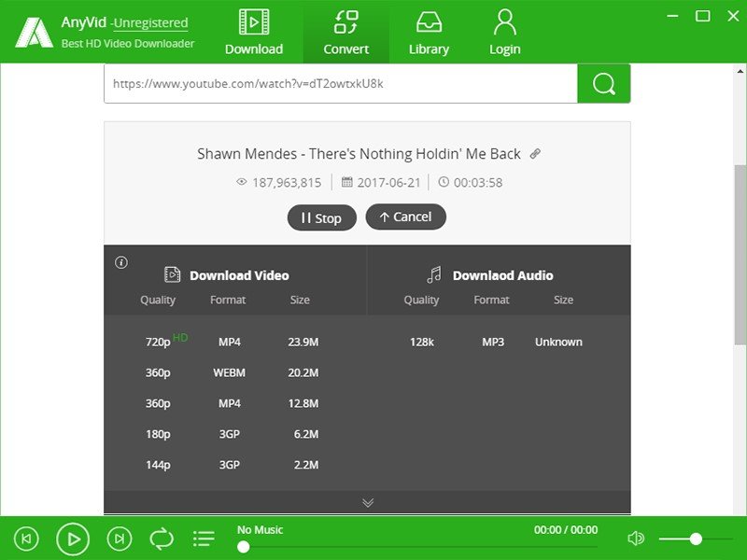Click the Cancel button

pos(405,217)
